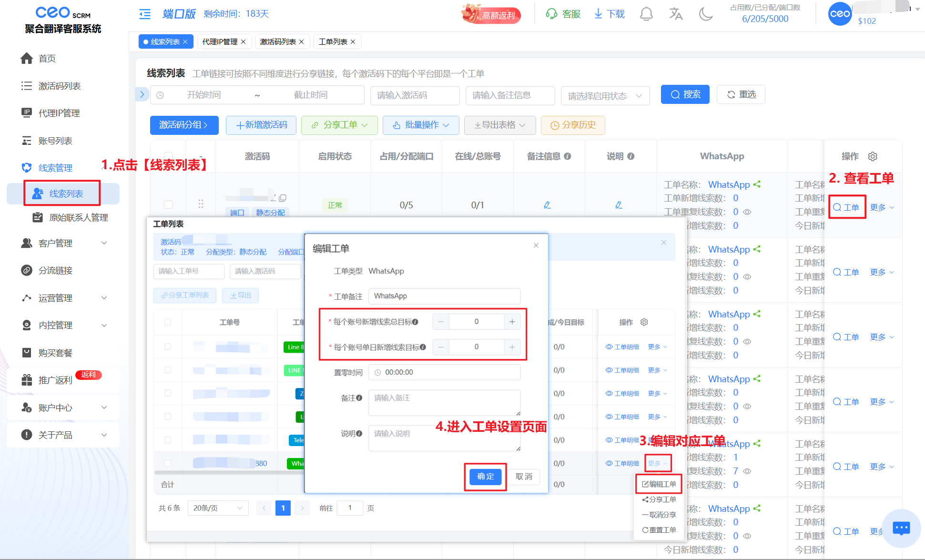The image size is (925, 560).
Task: Open the floating chat bubble icon
Action: 901,528
